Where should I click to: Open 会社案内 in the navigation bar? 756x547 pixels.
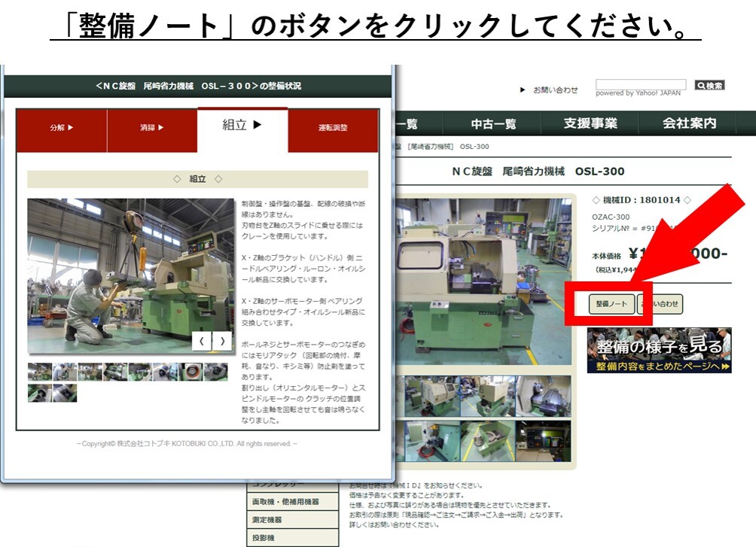[690, 124]
